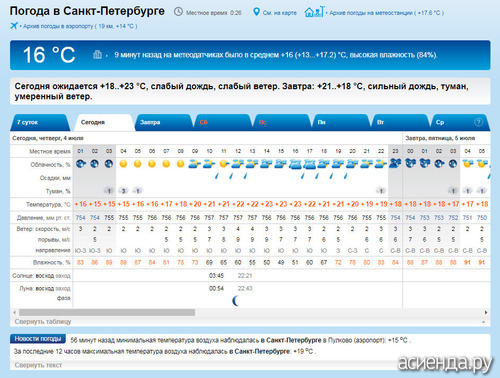Click the weather station house icon
The height and width of the screenshot is (378, 500).
313,12
